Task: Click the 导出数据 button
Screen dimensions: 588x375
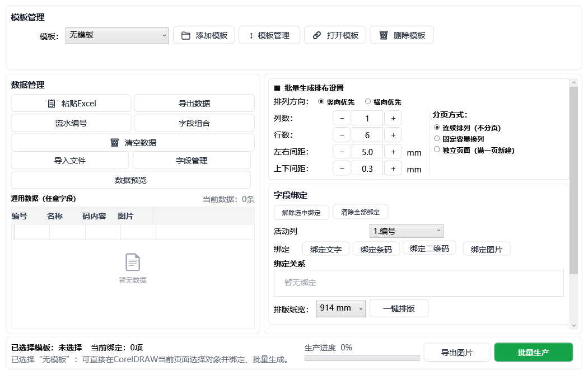Action: pos(194,104)
